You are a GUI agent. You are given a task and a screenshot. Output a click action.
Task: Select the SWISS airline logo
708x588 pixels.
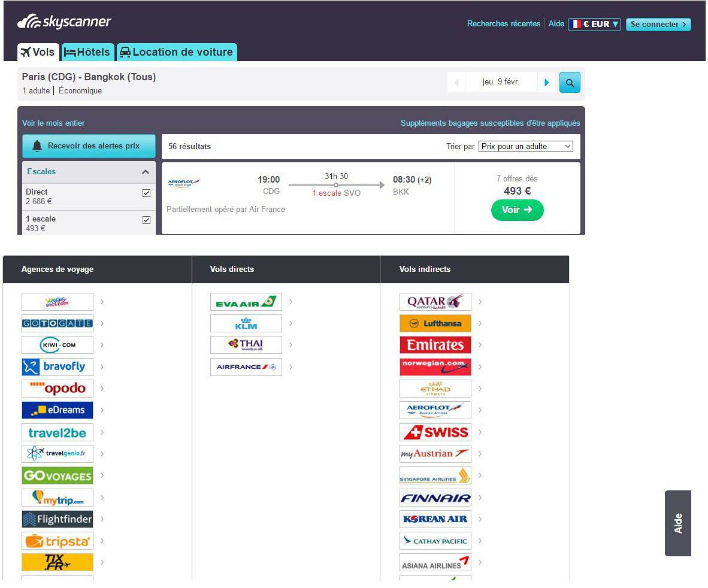435,432
